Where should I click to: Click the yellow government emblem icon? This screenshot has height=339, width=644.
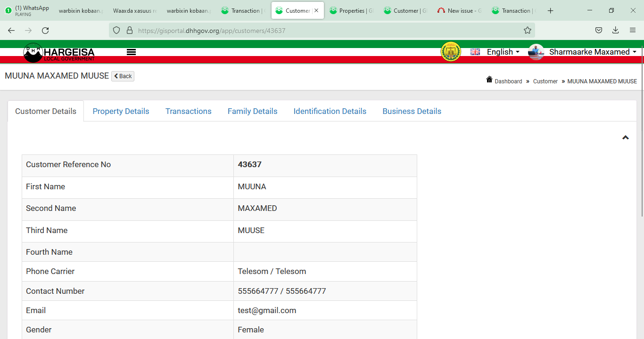tap(451, 52)
